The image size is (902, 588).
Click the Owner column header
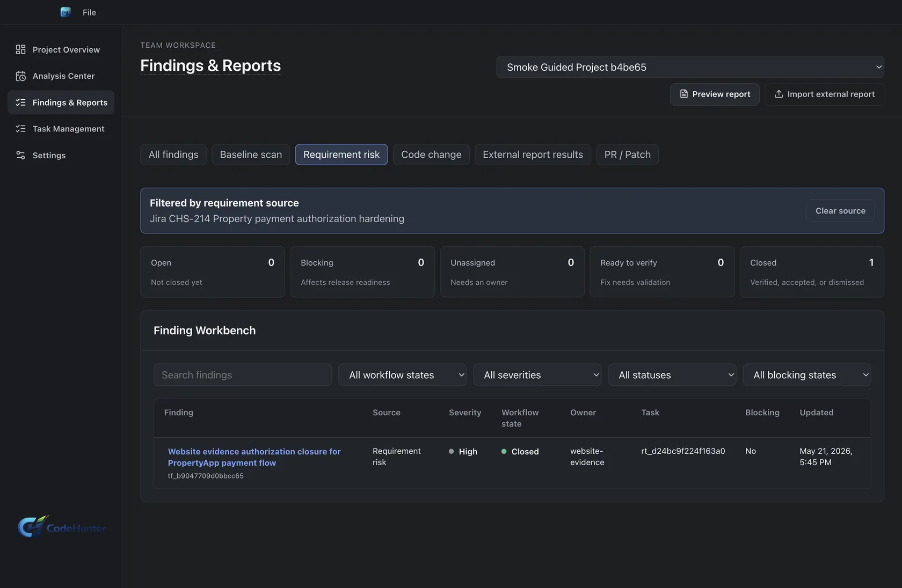tap(583, 413)
